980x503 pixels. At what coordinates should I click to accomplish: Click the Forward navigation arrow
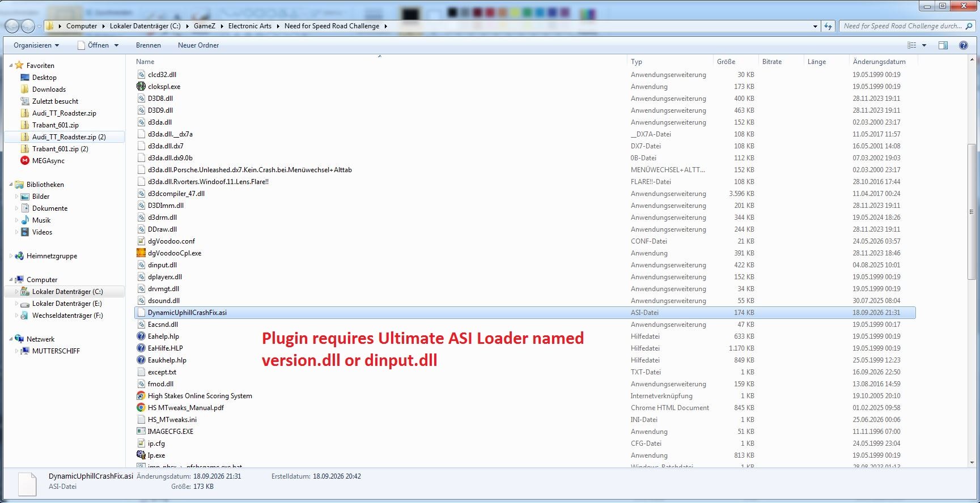(28, 26)
